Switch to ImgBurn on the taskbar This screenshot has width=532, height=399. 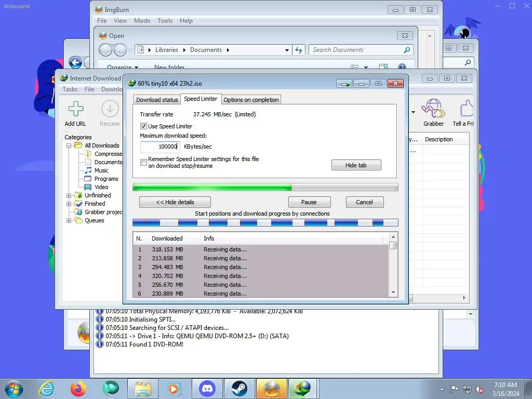pos(271,389)
